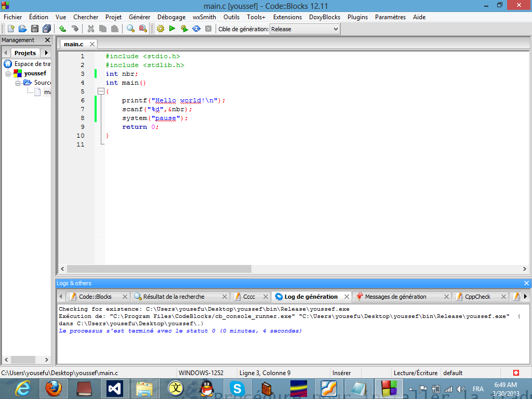Close the Log de génération tab

pyautogui.click(x=347, y=297)
